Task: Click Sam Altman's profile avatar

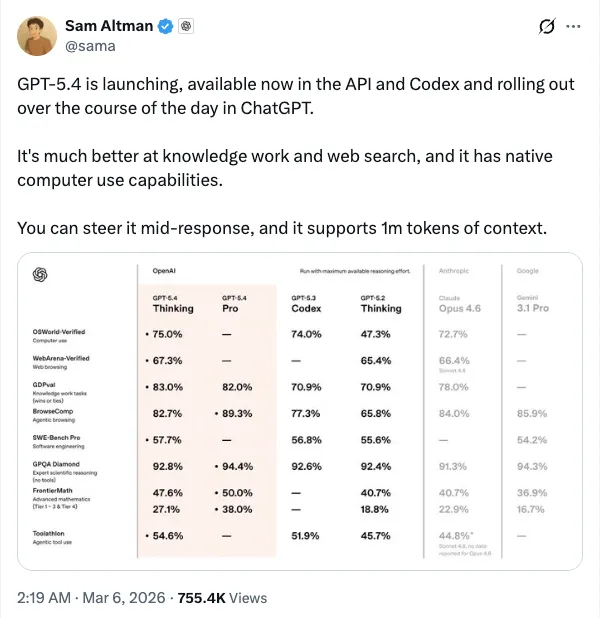Action: 36,36
